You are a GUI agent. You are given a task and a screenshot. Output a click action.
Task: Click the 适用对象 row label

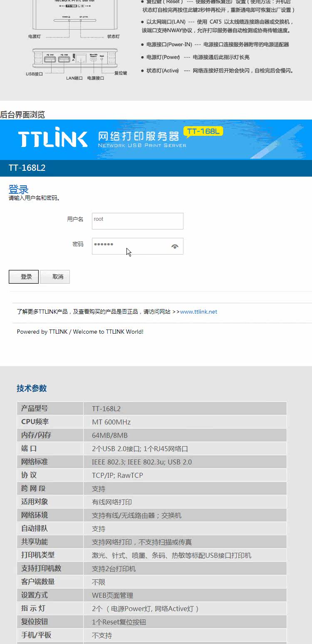pos(35,502)
